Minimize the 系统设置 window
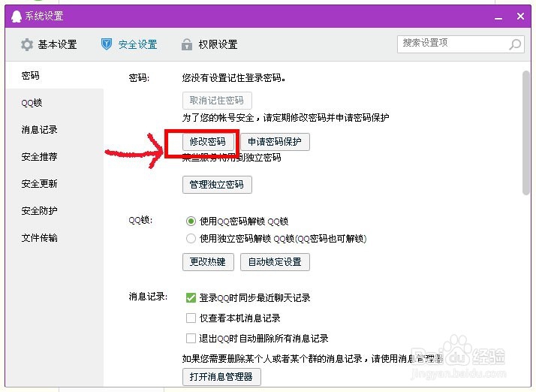This screenshot has width=536, height=392. pos(498,17)
